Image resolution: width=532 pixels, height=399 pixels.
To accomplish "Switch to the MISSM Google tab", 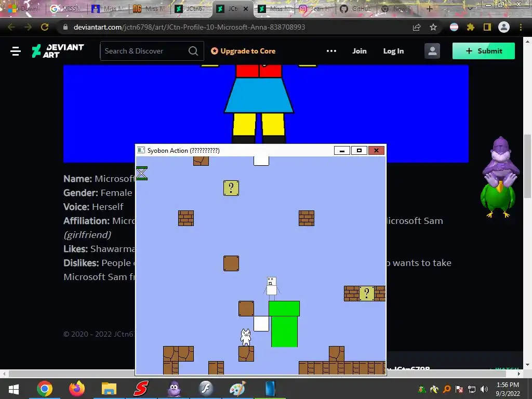I will click(x=66, y=9).
